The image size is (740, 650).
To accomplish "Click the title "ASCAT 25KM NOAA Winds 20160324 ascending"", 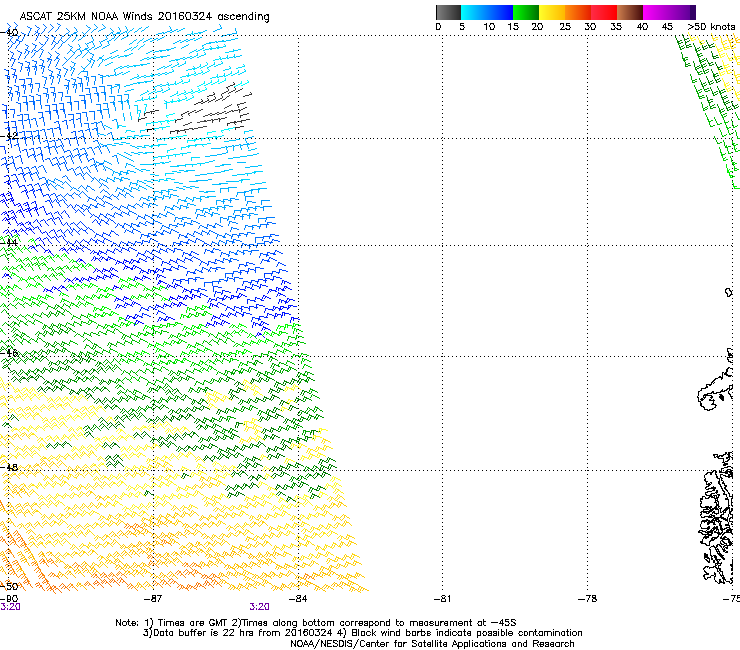I will click(144, 17).
